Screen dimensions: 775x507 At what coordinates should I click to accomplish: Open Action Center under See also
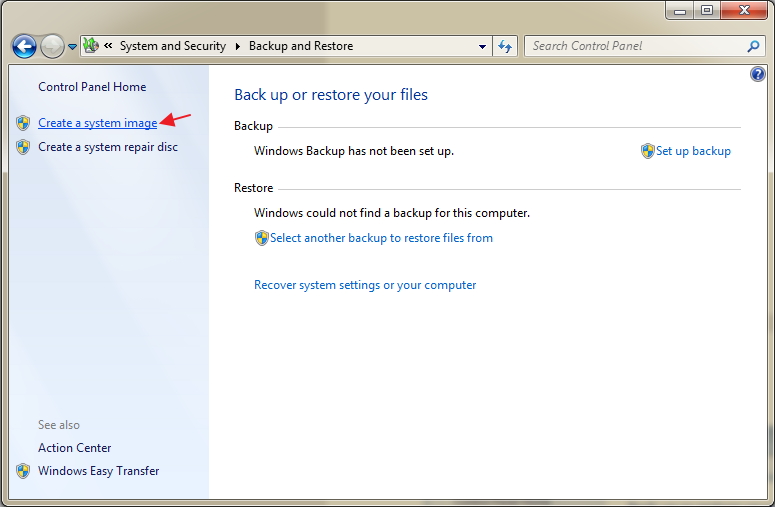tap(75, 448)
